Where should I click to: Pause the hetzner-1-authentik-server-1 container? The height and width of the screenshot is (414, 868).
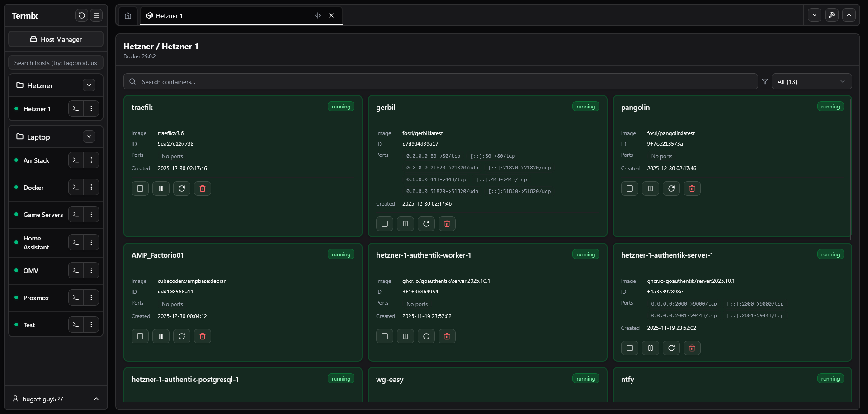pyautogui.click(x=650, y=348)
